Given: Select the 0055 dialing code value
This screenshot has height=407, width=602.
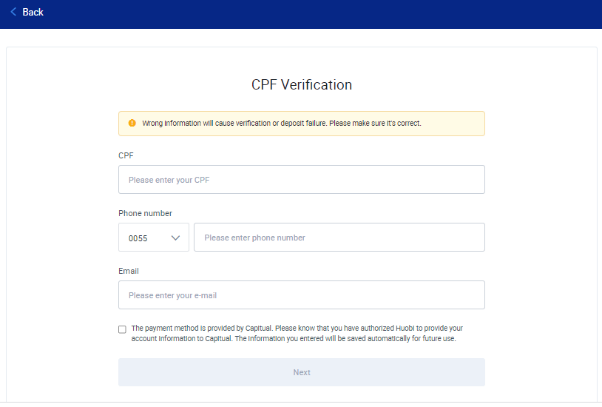Looking at the screenshot, I should coord(138,238).
